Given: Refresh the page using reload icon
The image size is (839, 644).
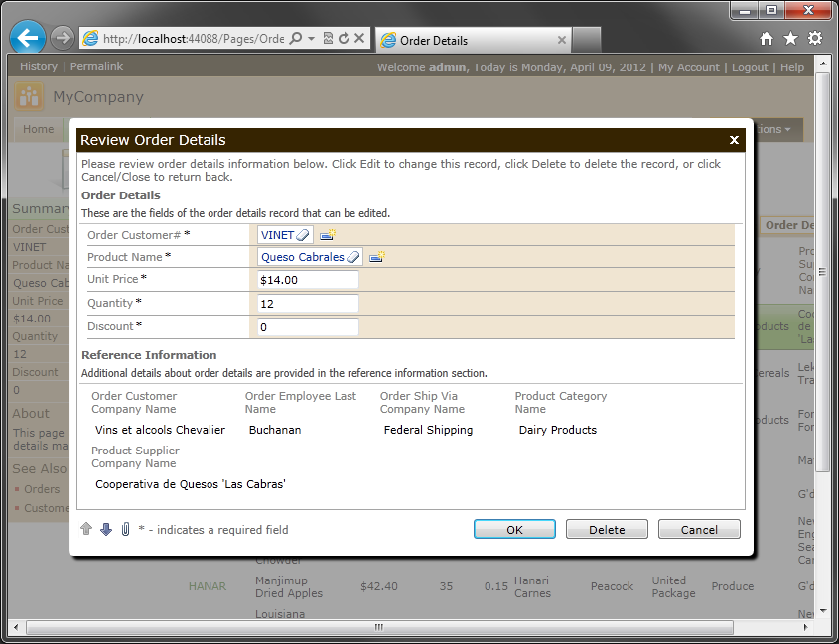Looking at the screenshot, I should click(344, 38).
